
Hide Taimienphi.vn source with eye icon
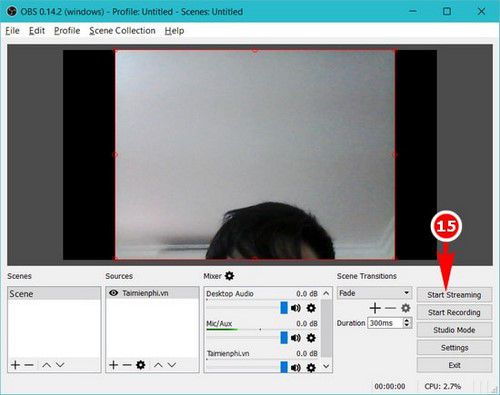point(113,293)
